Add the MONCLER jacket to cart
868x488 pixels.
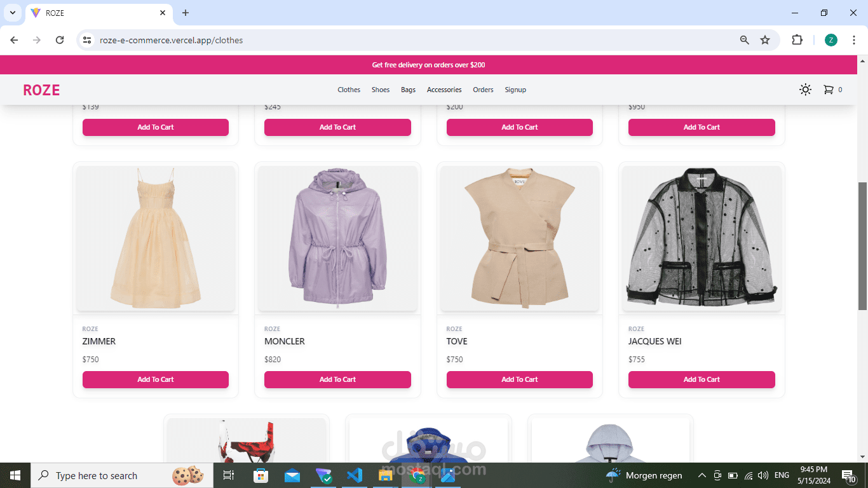337,379
